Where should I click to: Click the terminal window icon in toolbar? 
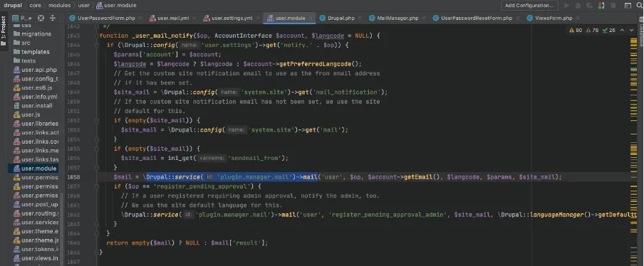click(x=628, y=6)
